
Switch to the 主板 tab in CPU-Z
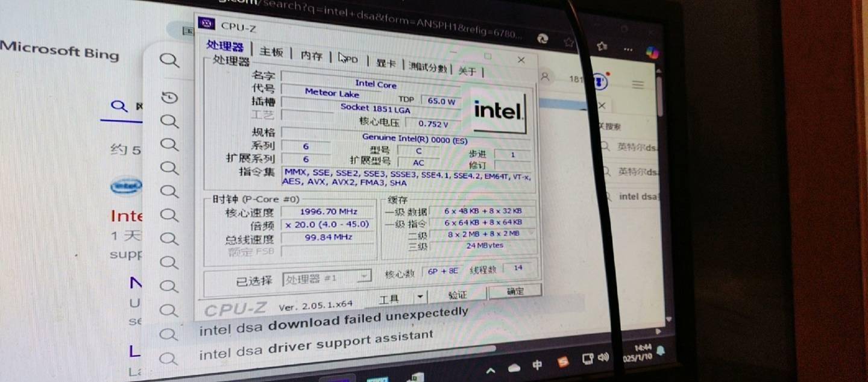point(271,52)
